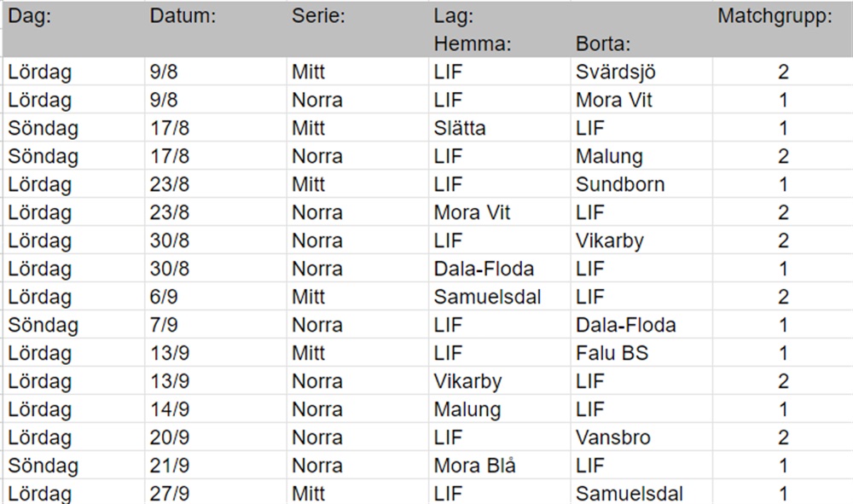This screenshot has width=853, height=504.
Task: Click the Mora Vit away team cell
Action: pos(641,100)
